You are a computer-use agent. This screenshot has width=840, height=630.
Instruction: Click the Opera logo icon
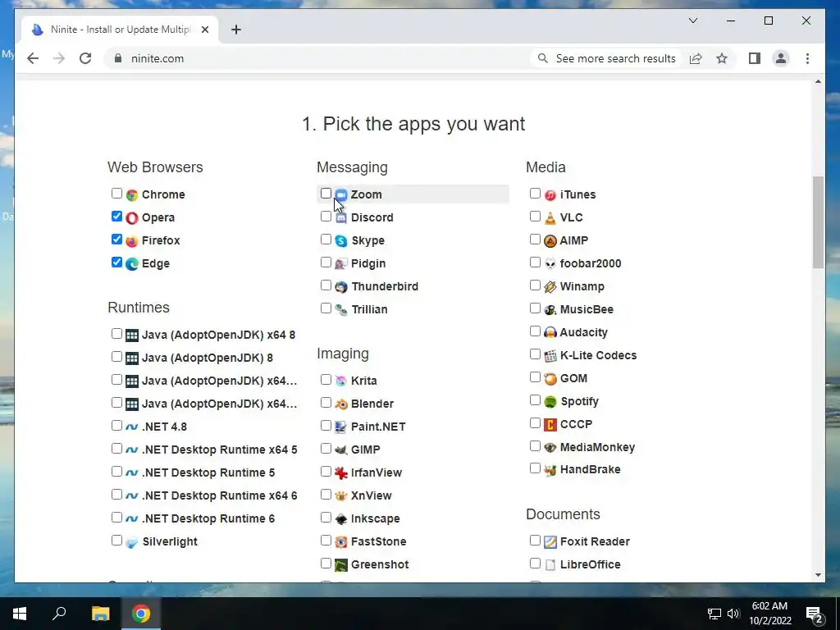coord(132,218)
